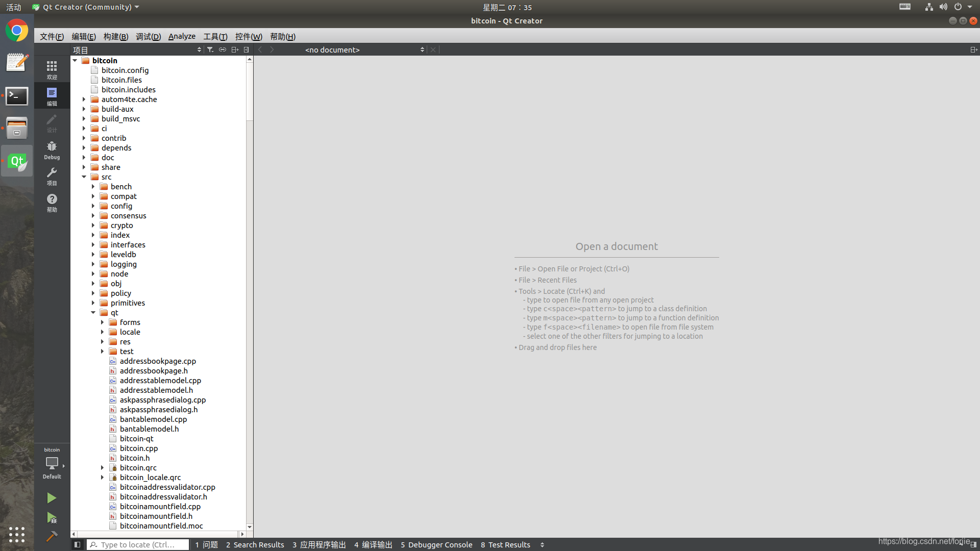Filter the project tree with funnel icon
The height and width of the screenshot is (551, 980).
tap(210, 49)
